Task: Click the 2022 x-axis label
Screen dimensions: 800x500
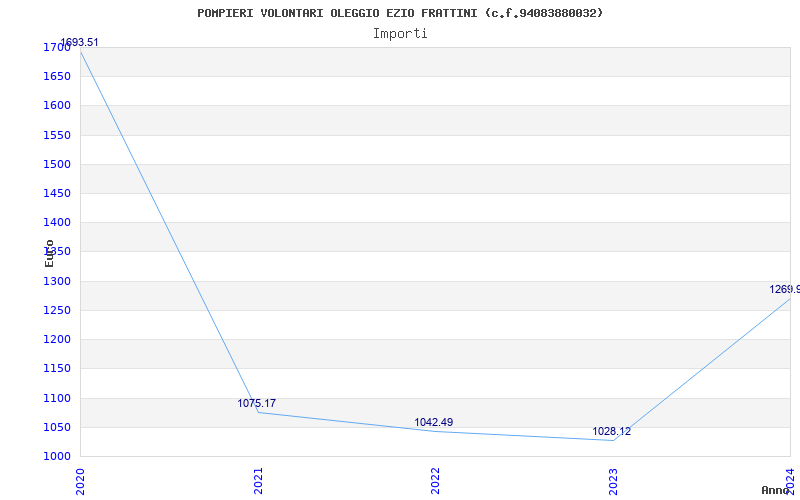Action: tap(435, 481)
